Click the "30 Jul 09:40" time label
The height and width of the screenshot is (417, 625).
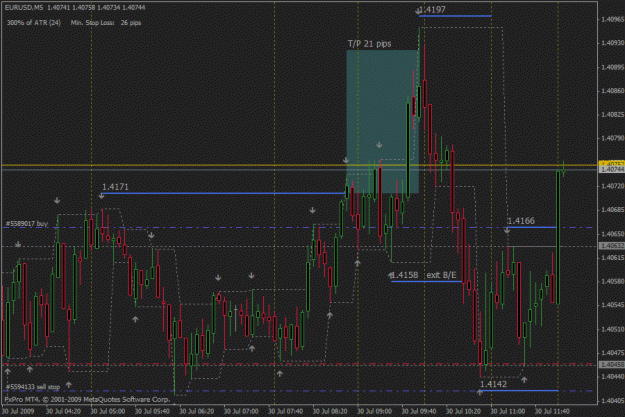[x=419, y=411]
